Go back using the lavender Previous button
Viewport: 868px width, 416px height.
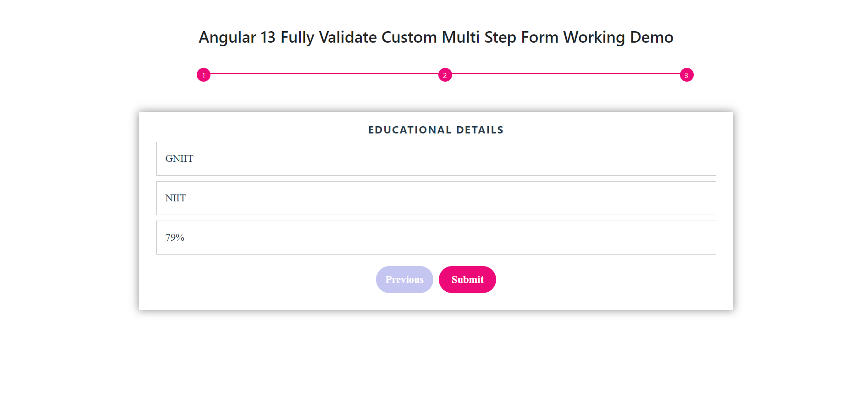(404, 279)
